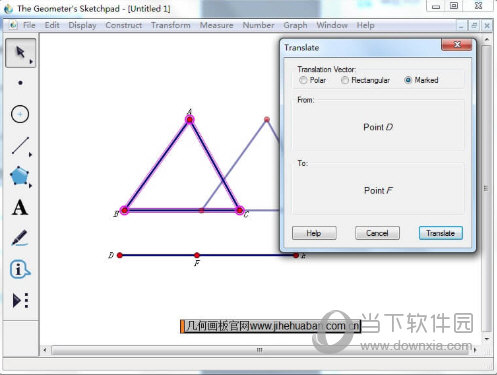Select the Point tool
497x375 pixels.
tap(20, 83)
